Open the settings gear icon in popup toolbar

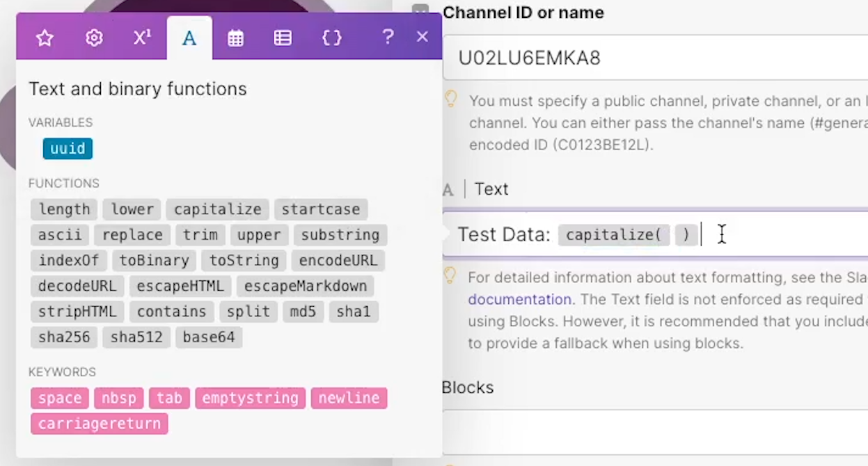click(93, 38)
